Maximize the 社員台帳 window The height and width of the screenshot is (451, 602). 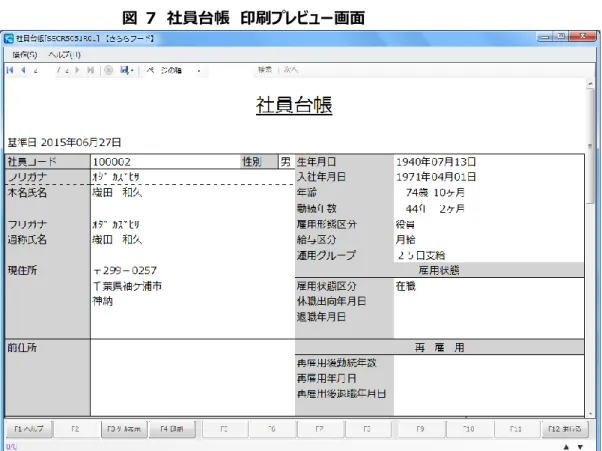click(561, 37)
